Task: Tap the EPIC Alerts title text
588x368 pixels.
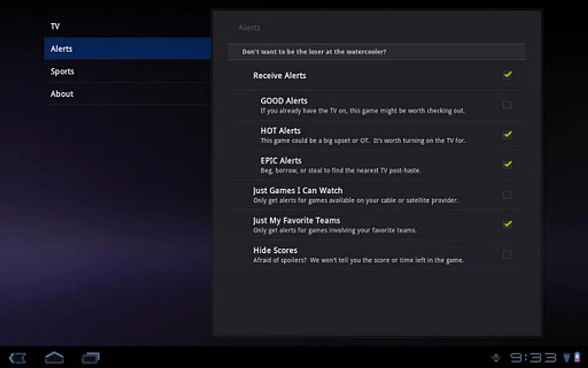Action: click(281, 160)
